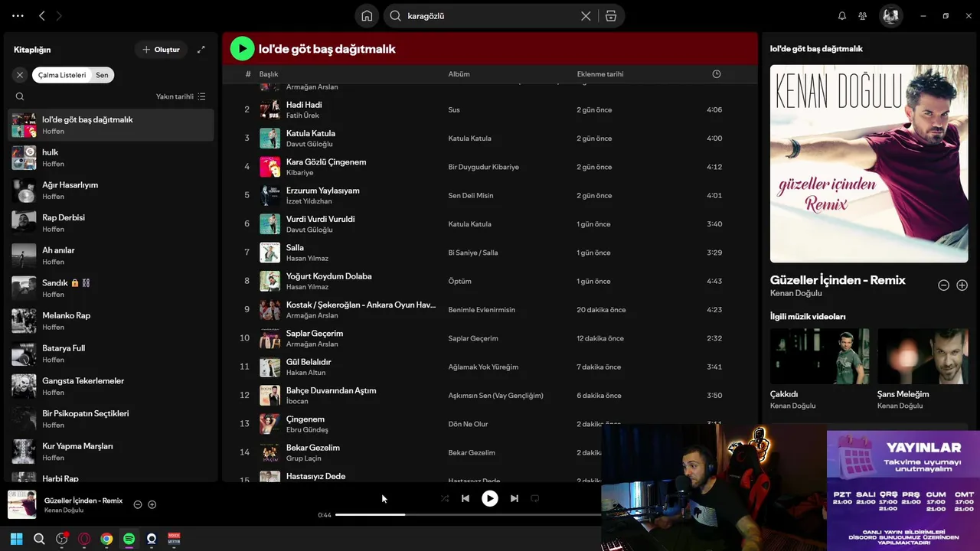Sort by duration clock icon
This screenshot has height=551, width=980.
click(717, 74)
